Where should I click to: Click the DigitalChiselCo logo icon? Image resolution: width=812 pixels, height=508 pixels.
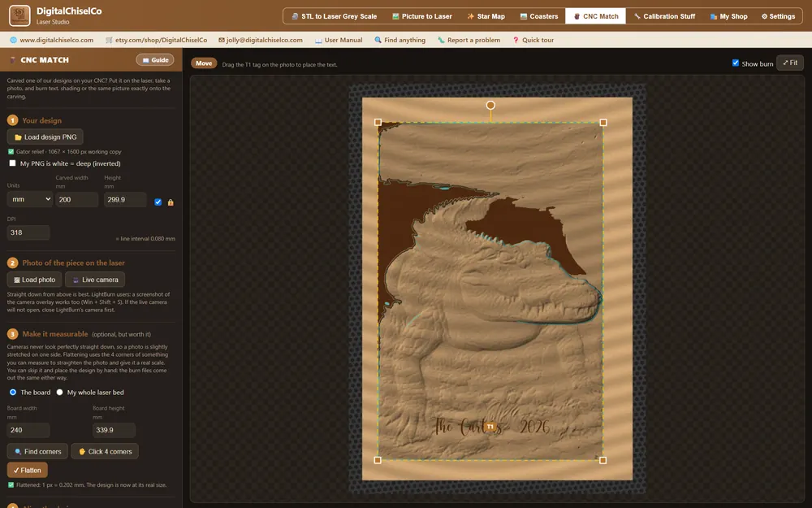pyautogui.click(x=19, y=15)
